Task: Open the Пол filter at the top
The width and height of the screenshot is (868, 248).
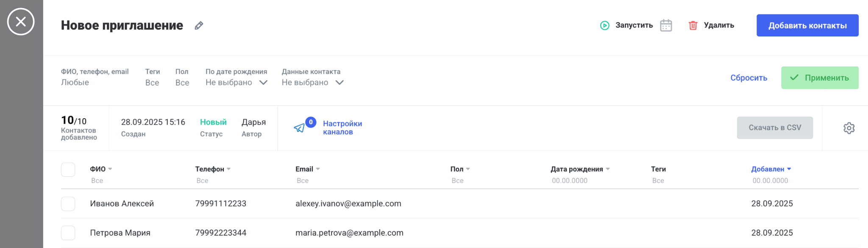Action: (x=182, y=82)
